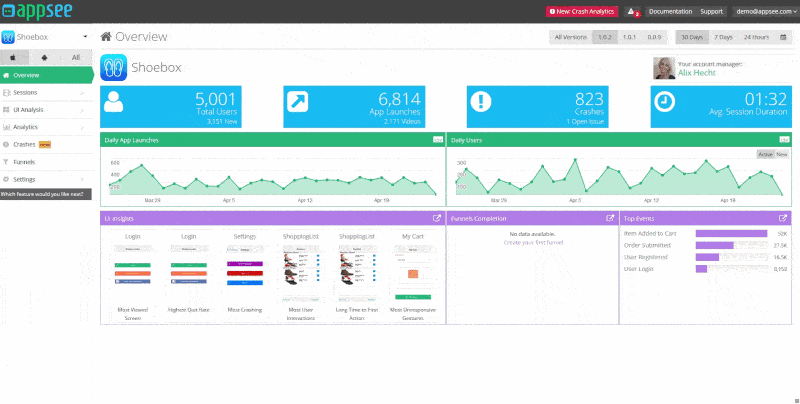Click the 1 Open Issue crashes text

click(x=585, y=121)
